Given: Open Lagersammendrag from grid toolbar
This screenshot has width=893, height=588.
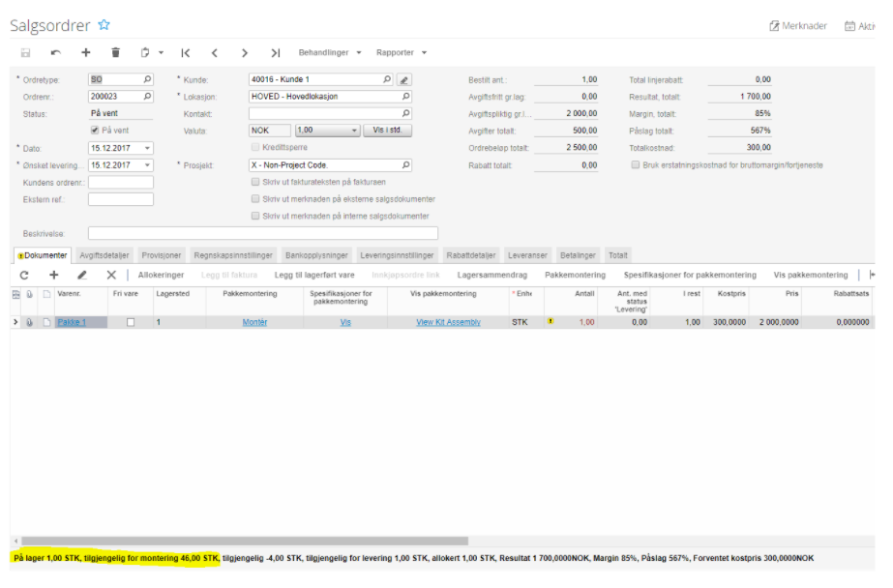Looking at the screenshot, I should click(x=492, y=275).
